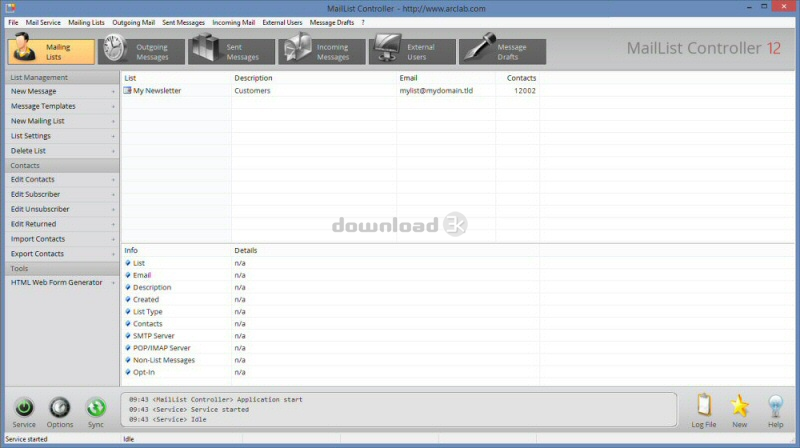Click 'Service started' status bar text
This screenshot has width=800, height=448.
point(26,439)
